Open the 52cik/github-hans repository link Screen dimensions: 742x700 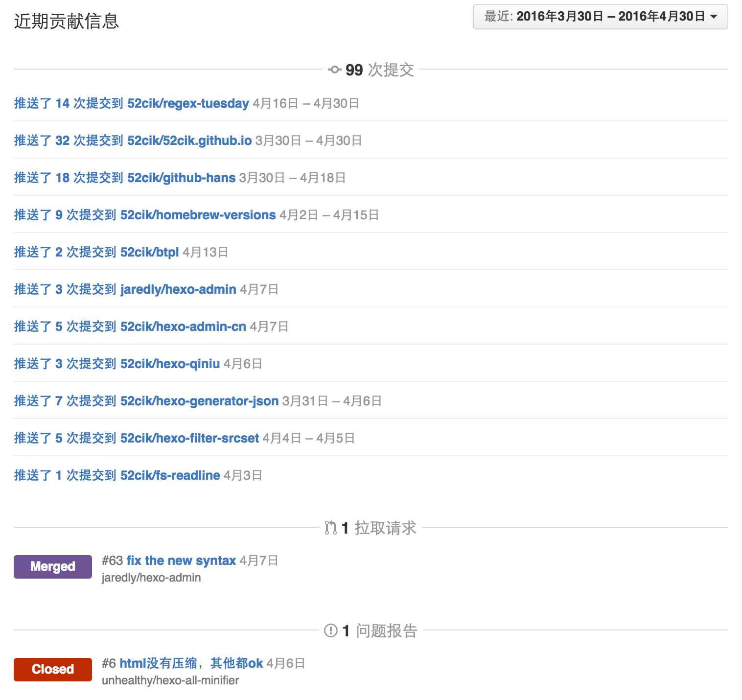coord(182,178)
